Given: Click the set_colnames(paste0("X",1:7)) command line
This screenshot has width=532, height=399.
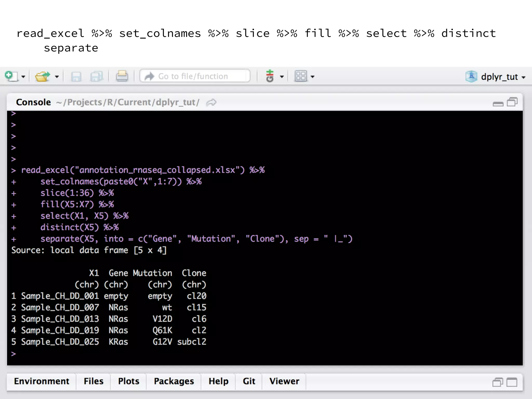Looking at the screenshot, I should click(107, 182).
